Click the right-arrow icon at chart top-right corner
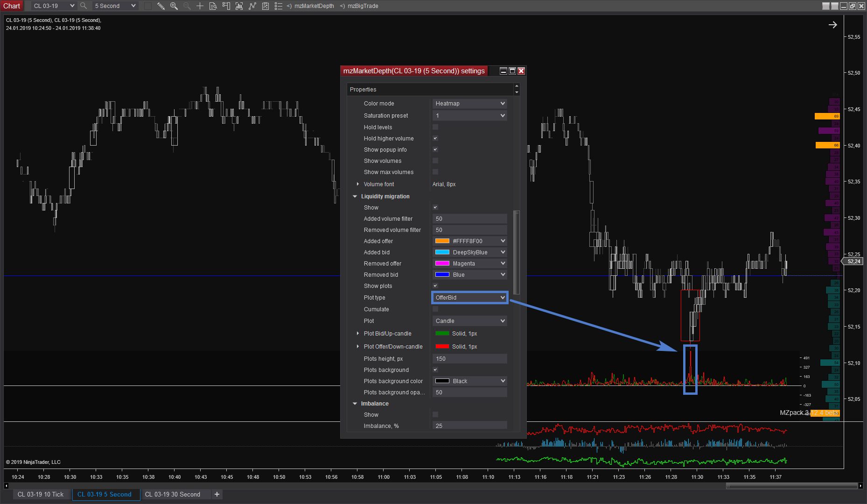Viewport: 867px width, 504px height. pos(833,25)
